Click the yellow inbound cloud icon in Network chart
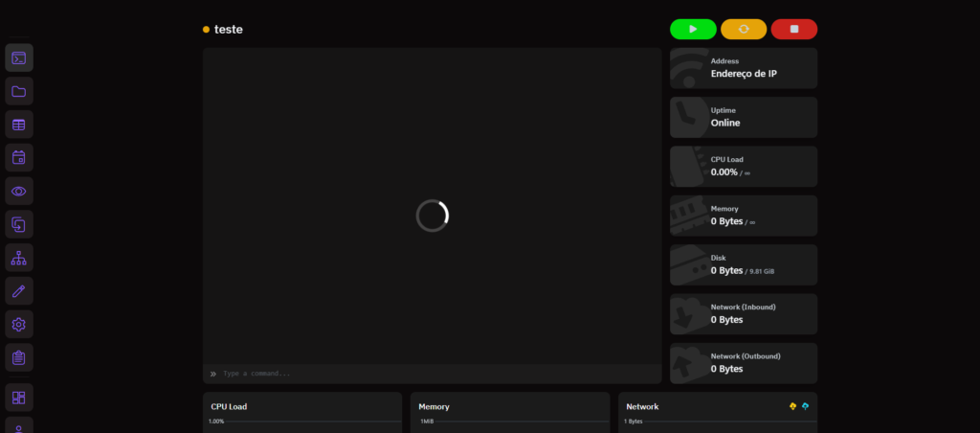Image resolution: width=980 pixels, height=433 pixels. 792,406
